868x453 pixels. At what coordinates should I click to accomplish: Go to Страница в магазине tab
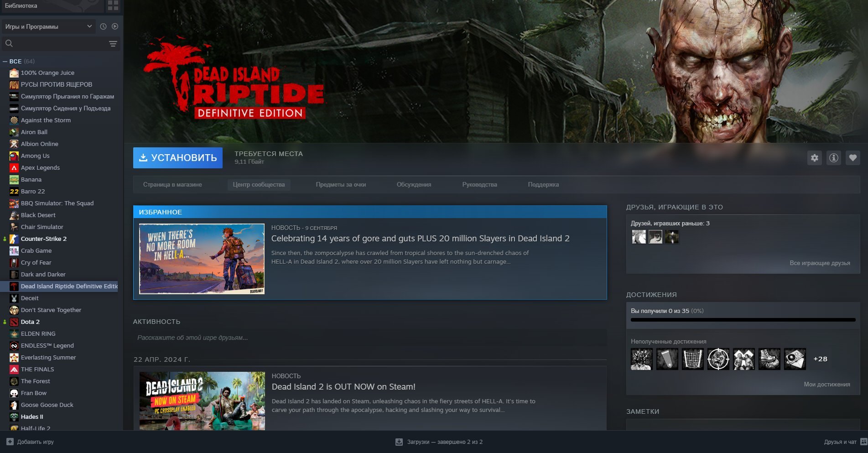tap(172, 185)
